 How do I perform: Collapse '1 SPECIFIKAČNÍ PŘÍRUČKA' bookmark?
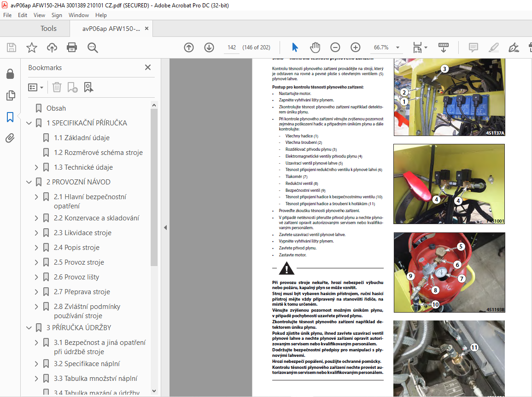coord(29,123)
